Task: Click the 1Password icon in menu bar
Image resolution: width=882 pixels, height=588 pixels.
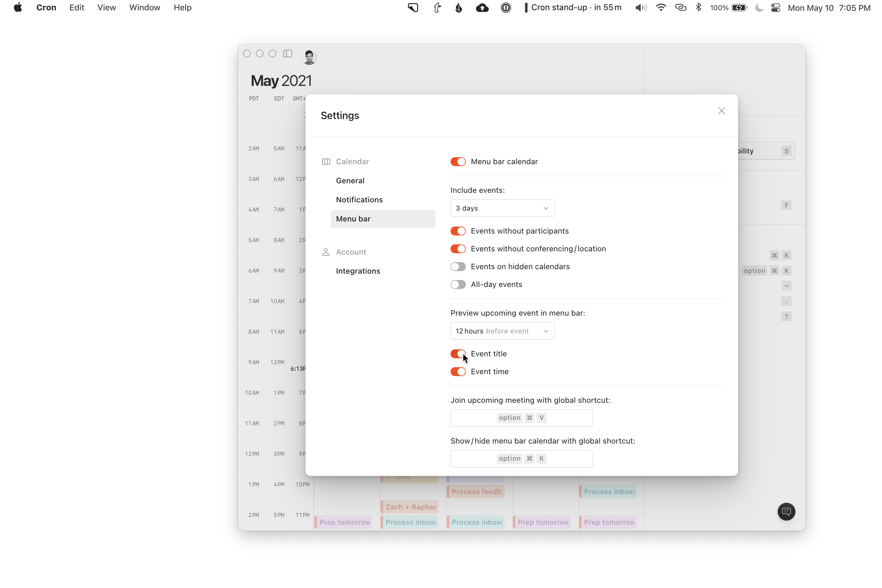Action: coord(506,8)
